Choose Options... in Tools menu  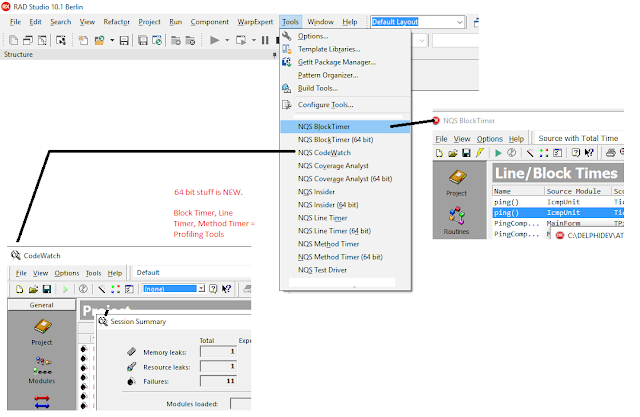coord(345,36)
